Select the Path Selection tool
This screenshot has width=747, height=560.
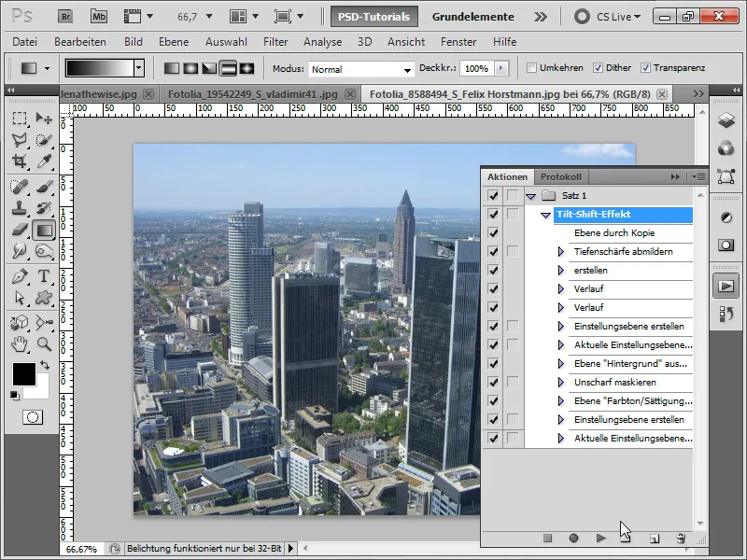coord(20,298)
